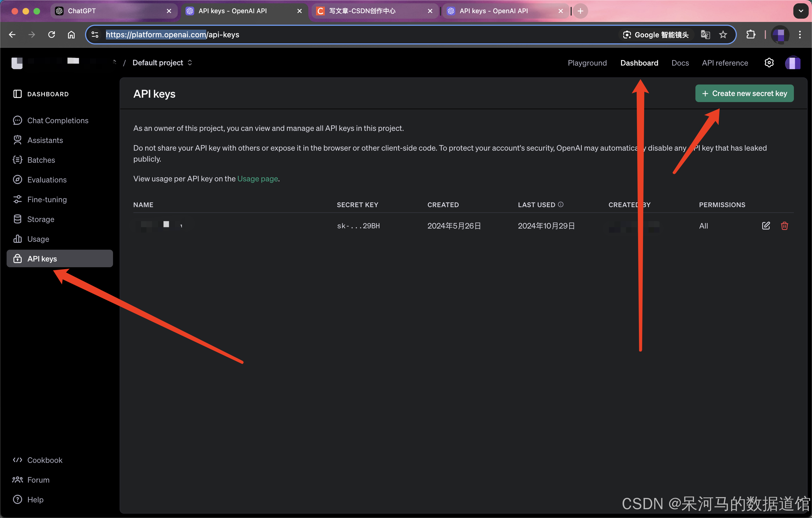Open settings gear icon in top bar
Image resolution: width=812 pixels, height=518 pixels.
tap(769, 63)
